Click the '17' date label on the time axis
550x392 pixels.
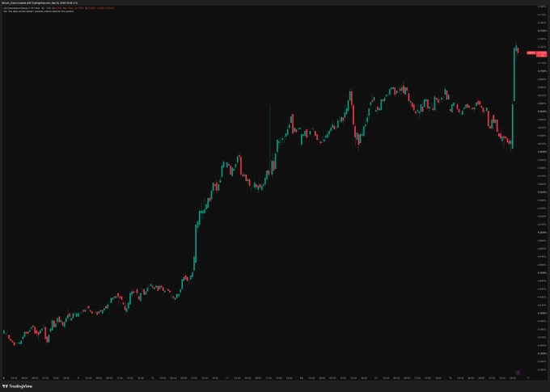point(528,378)
